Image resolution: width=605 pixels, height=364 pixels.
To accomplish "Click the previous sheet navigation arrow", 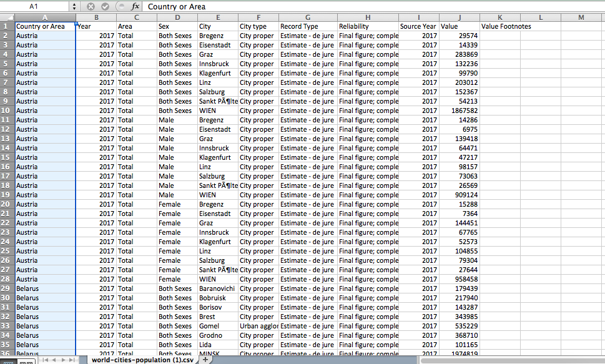I will pos(55,361).
